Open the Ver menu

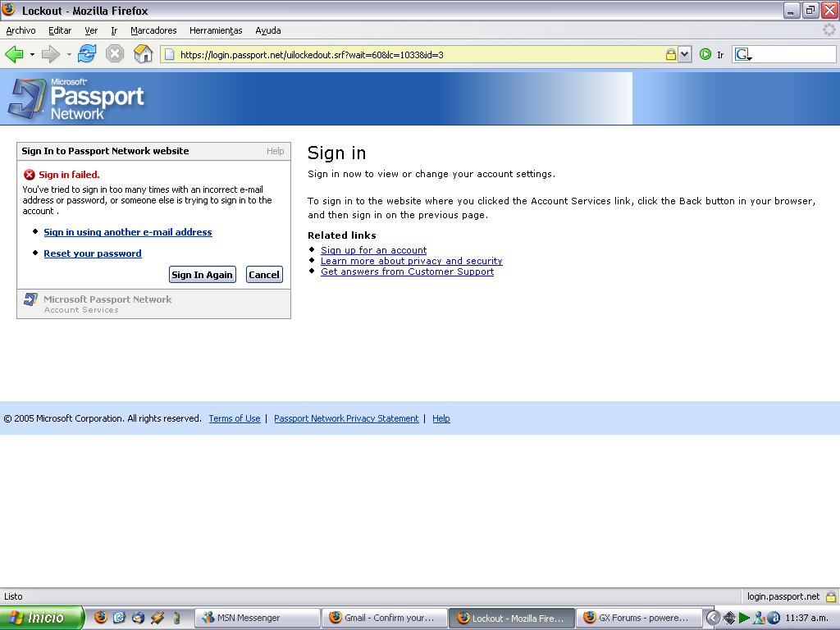click(x=91, y=30)
